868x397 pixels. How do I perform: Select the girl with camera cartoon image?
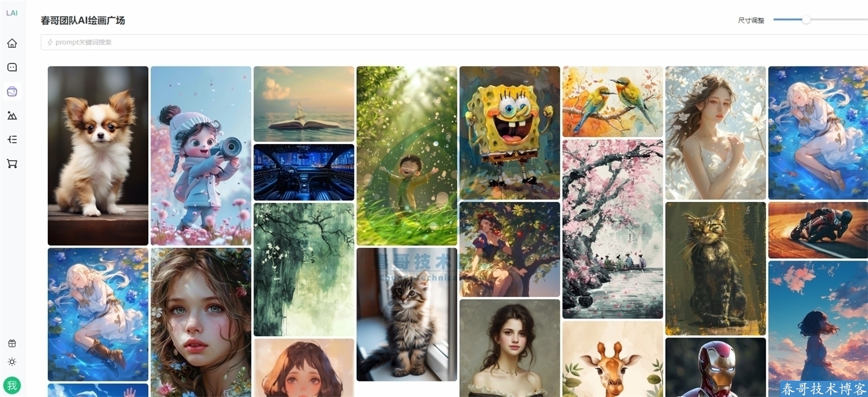tap(201, 156)
